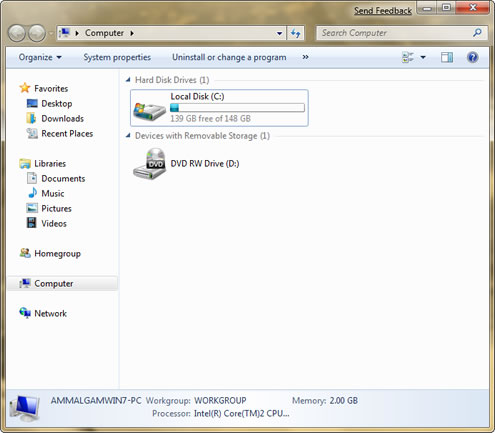Click the magnifier search icon
The width and height of the screenshot is (495, 433).
click(x=477, y=33)
